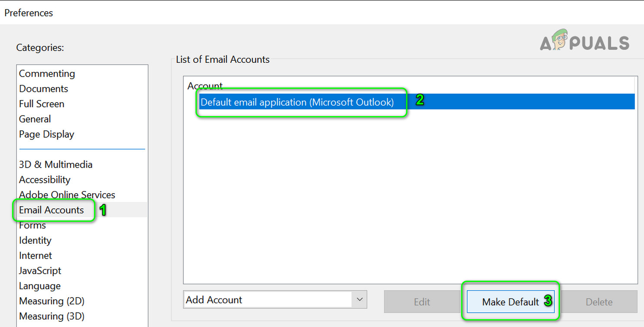The image size is (644, 327).
Task: Open General preferences category
Action: click(x=35, y=119)
